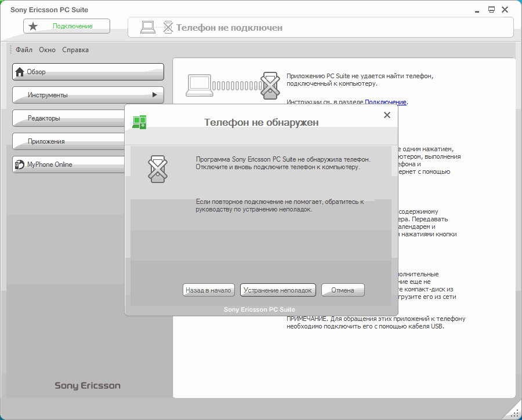Click the crossed-out phone icon inside the dialog
Viewport: 522px width, 420px height.
tap(157, 169)
